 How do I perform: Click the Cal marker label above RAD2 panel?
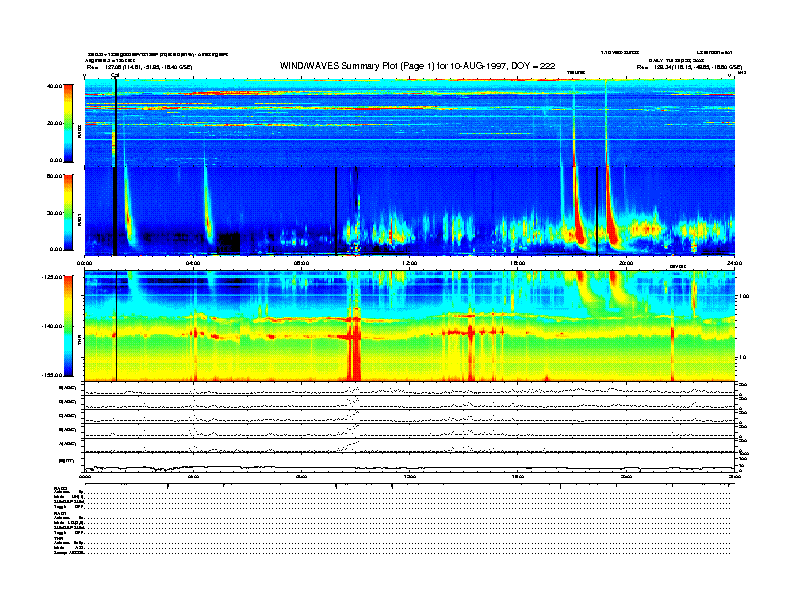115,75
